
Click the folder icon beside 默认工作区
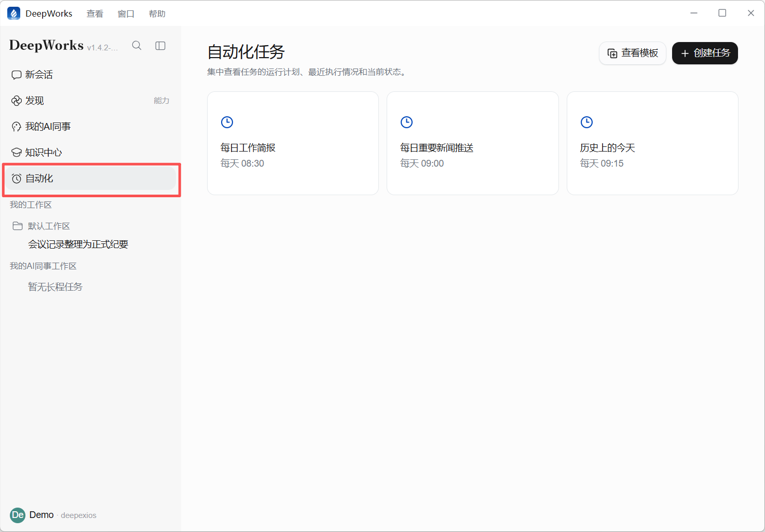tap(18, 226)
